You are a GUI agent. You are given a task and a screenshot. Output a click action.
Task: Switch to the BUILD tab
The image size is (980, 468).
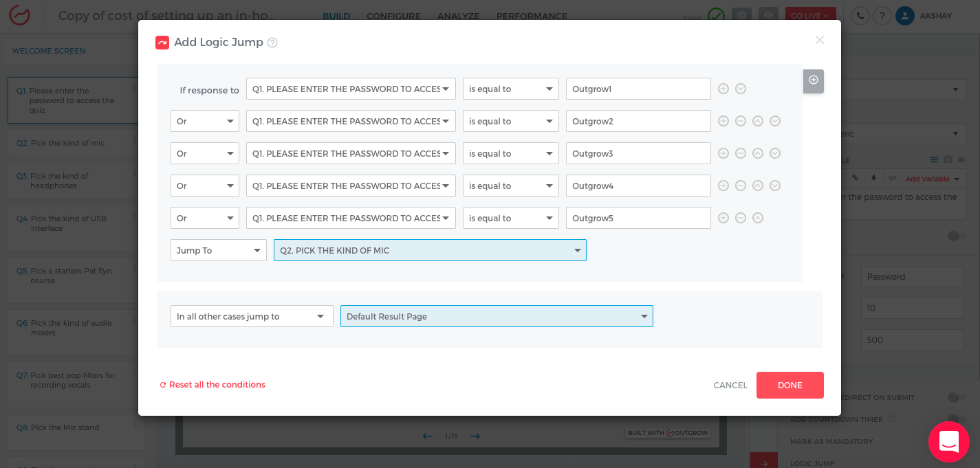coord(336,16)
